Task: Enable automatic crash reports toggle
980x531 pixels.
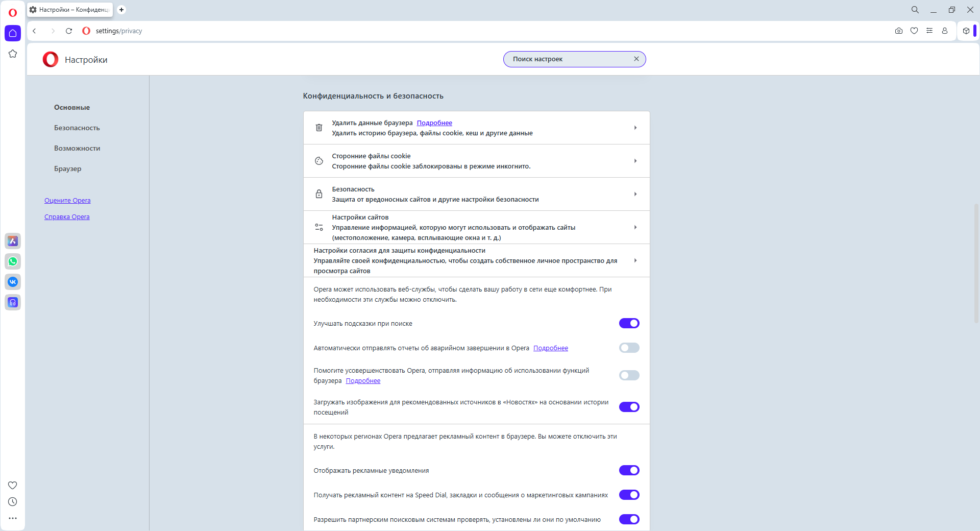Action: point(629,348)
